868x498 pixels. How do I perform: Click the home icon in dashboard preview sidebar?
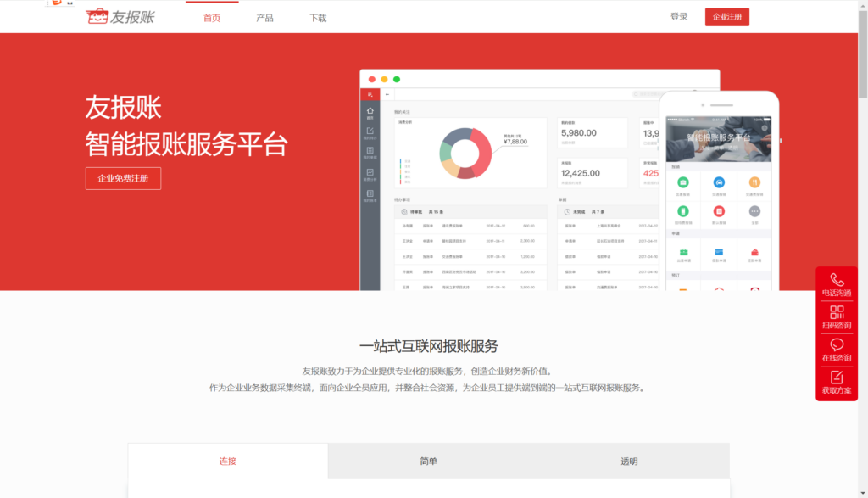(x=370, y=111)
